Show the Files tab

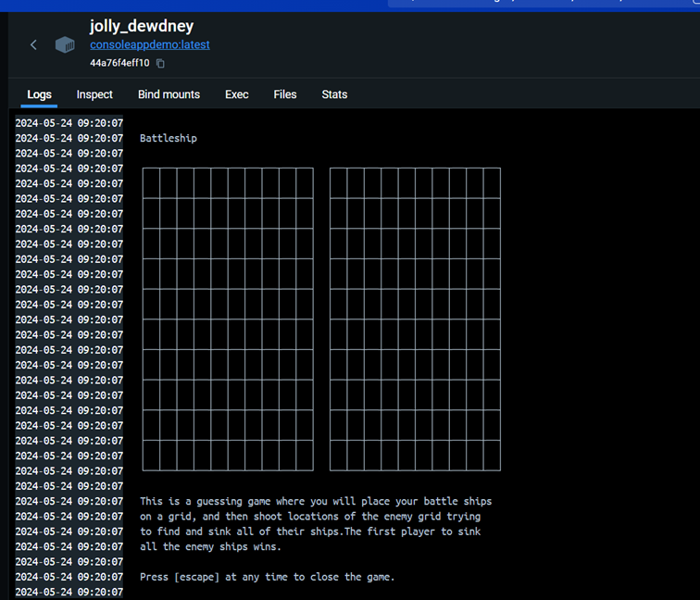(285, 94)
